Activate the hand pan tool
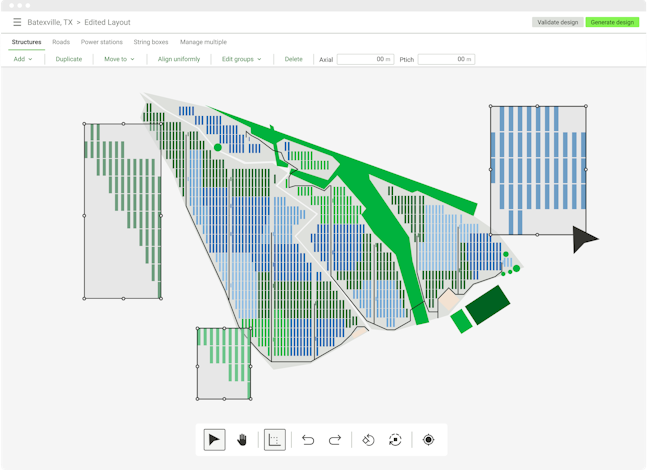The image size is (647, 470). pos(242,440)
